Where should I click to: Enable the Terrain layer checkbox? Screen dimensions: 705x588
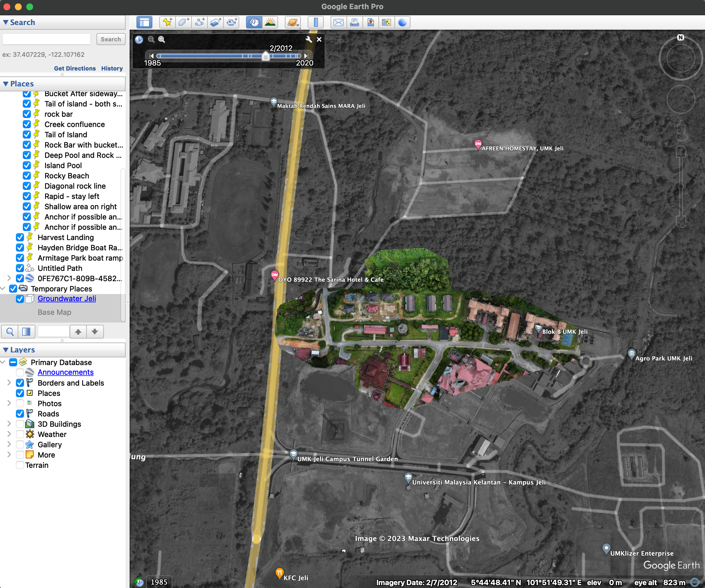coord(20,465)
